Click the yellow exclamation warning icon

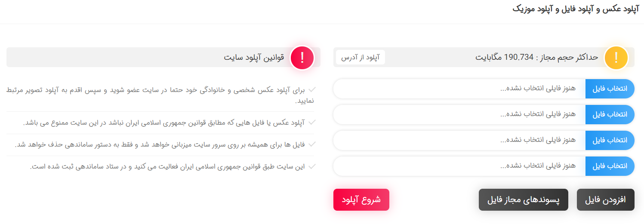(616, 57)
